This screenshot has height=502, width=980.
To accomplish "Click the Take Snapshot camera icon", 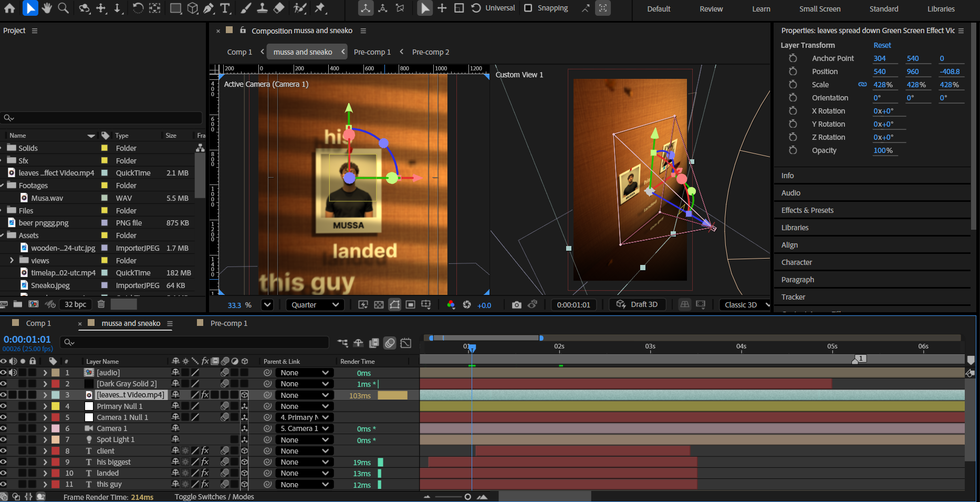I will pyautogui.click(x=517, y=305).
